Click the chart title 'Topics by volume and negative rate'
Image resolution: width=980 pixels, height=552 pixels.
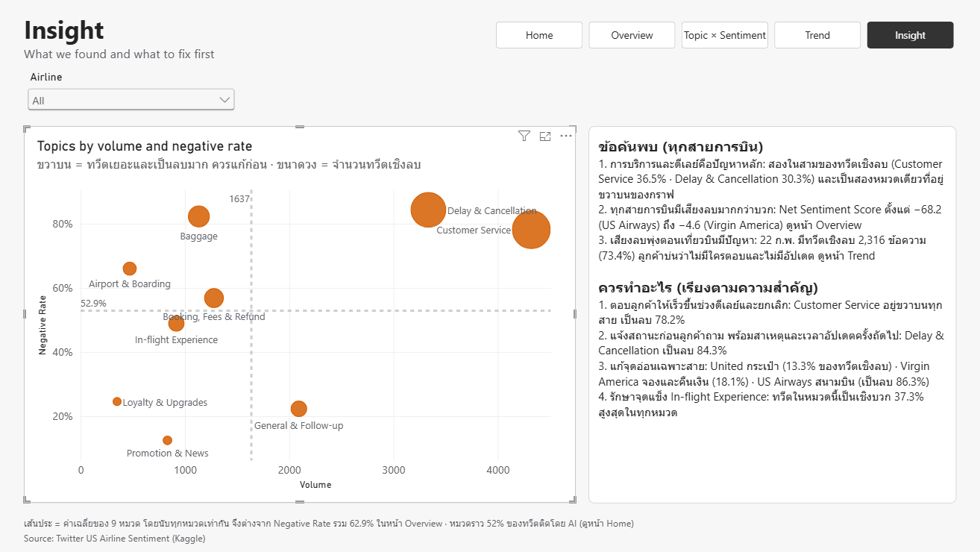pos(145,146)
